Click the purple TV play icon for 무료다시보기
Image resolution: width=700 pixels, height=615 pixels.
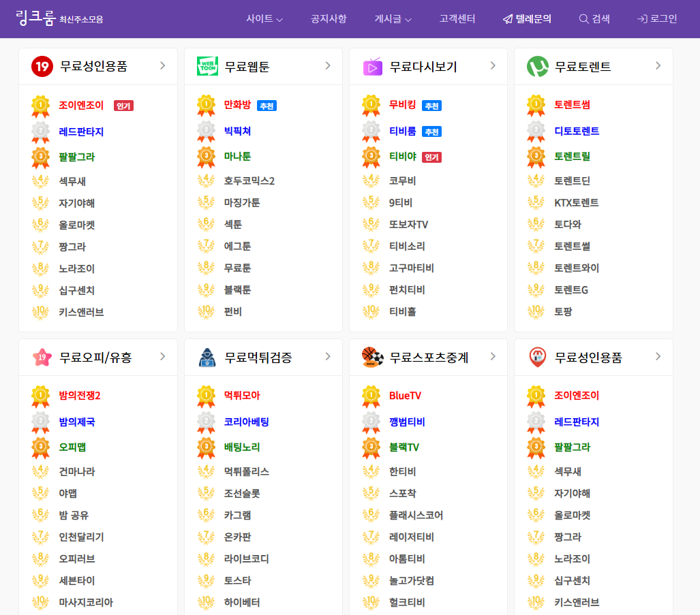pyautogui.click(x=372, y=67)
